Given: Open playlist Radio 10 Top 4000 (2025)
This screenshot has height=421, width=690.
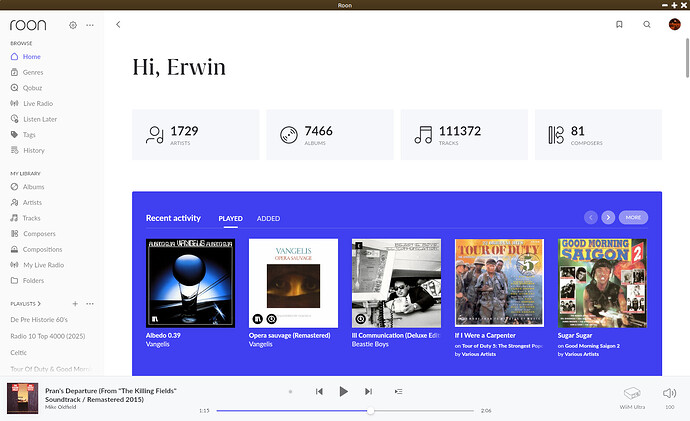Looking at the screenshot, I should [48, 336].
